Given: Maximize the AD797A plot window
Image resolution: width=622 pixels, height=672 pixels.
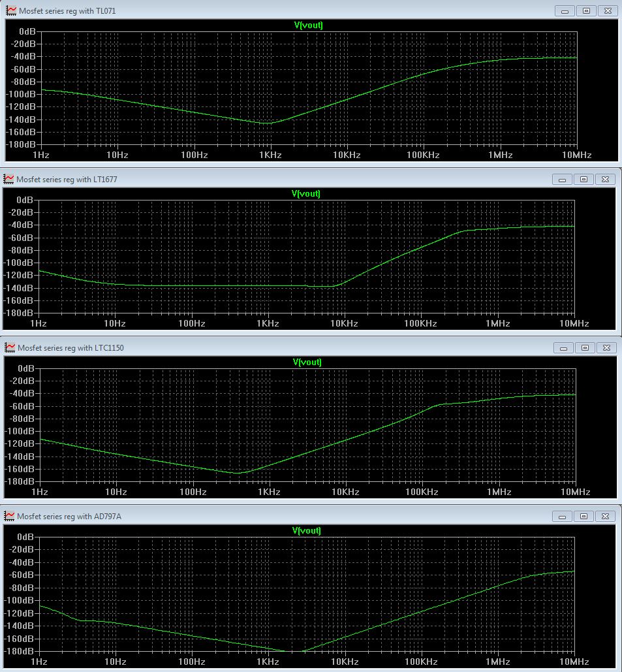Looking at the screenshot, I should [x=583, y=517].
